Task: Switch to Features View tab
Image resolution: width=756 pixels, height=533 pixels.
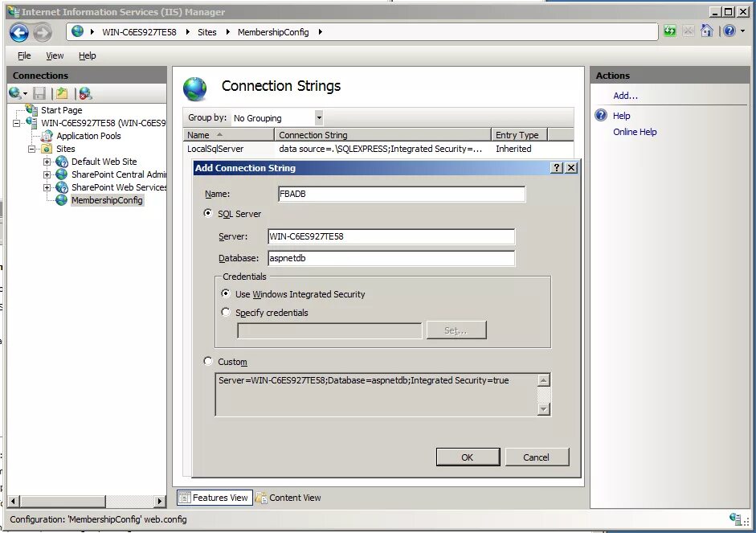Action: coord(215,498)
